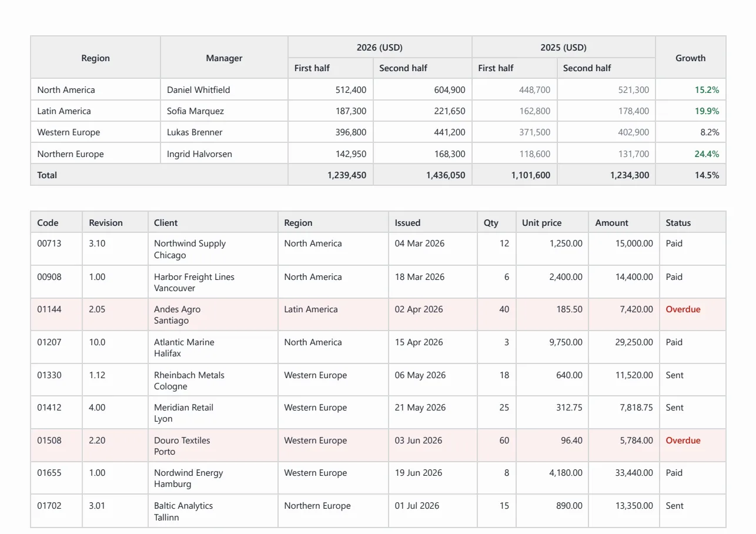The image size is (756, 534).
Task: Select the 604,900 second half value
Action: click(422, 89)
